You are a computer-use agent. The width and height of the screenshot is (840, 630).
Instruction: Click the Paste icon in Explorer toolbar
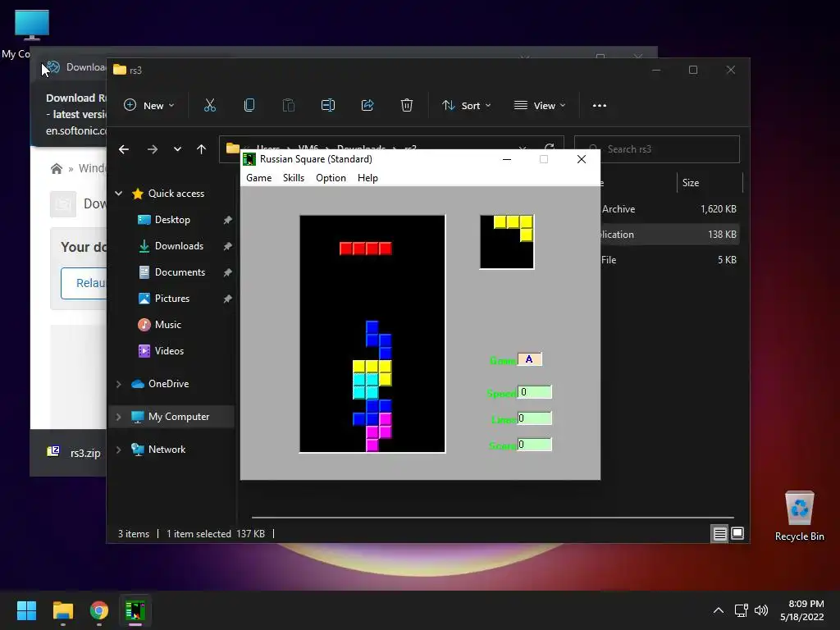tap(288, 106)
